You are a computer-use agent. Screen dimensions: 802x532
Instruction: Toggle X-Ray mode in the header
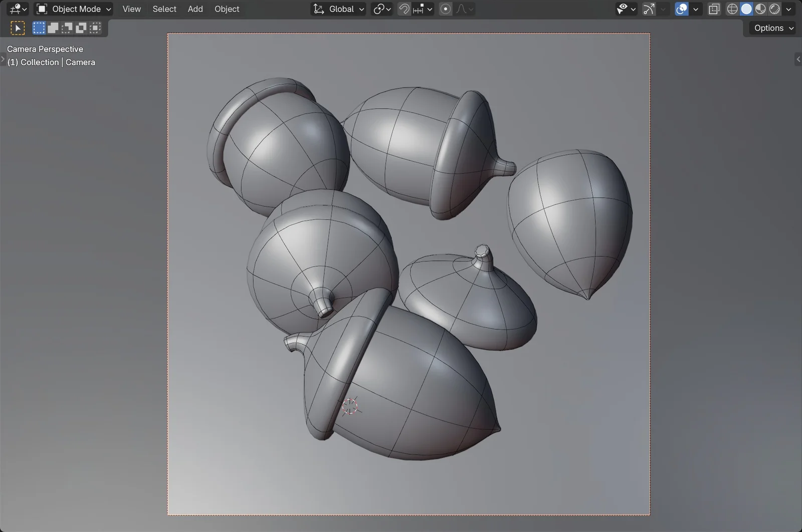click(714, 9)
